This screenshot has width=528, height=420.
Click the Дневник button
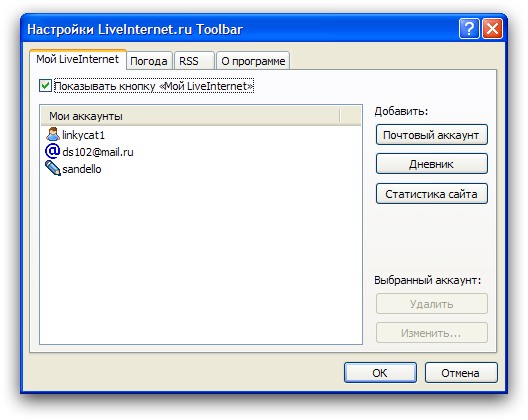click(x=431, y=164)
